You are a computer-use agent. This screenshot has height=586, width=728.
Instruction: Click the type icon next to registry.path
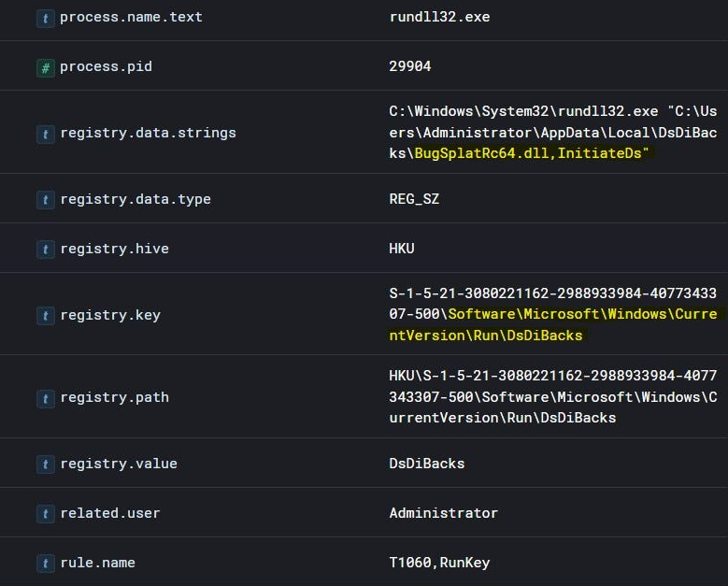(46, 398)
